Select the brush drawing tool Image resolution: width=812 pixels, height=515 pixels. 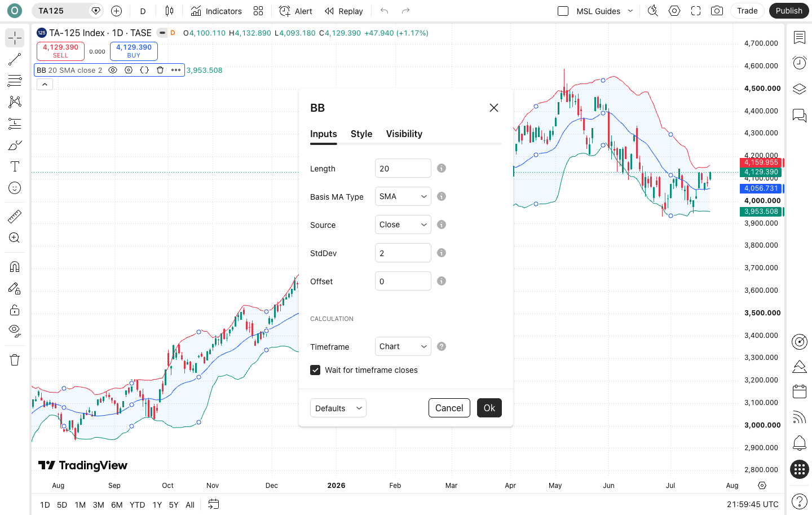click(15, 145)
